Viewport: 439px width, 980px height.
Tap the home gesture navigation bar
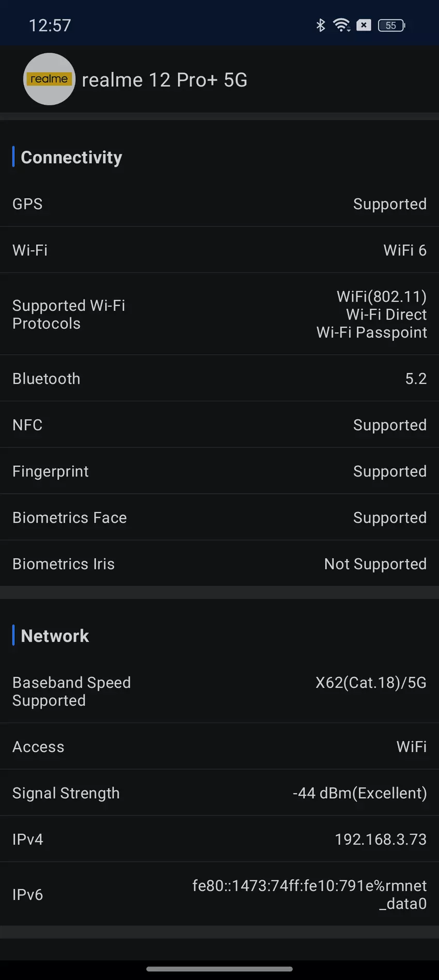pyautogui.click(x=219, y=969)
